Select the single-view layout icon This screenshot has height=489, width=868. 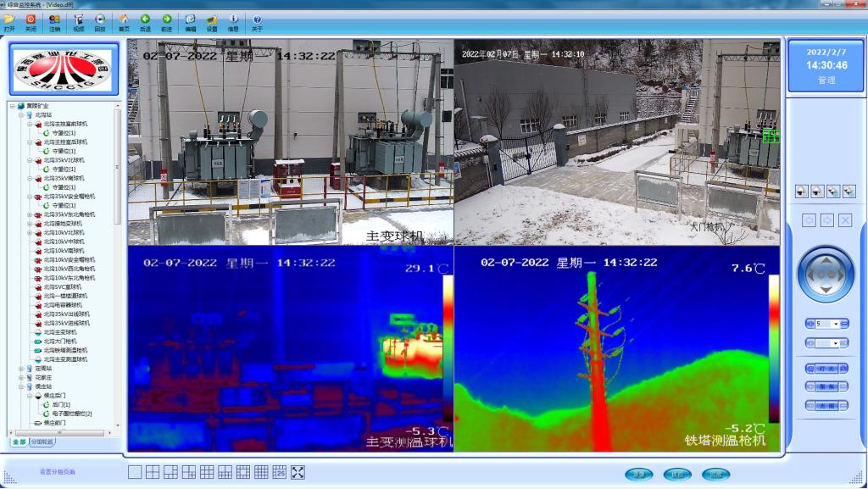(x=134, y=472)
